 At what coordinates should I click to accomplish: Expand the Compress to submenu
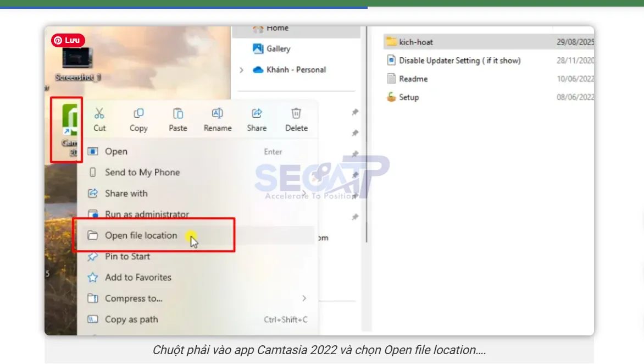point(304,298)
